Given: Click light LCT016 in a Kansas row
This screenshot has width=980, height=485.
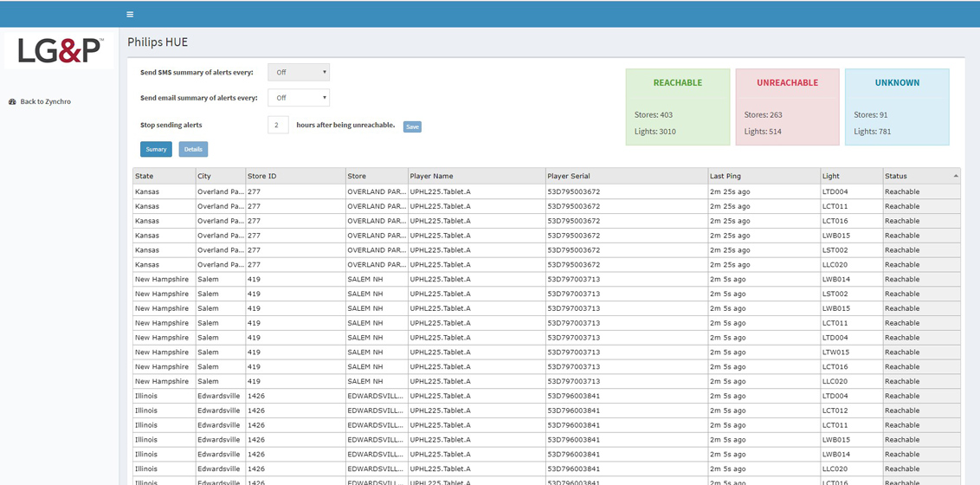Looking at the screenshot, I should coord(851,221).
